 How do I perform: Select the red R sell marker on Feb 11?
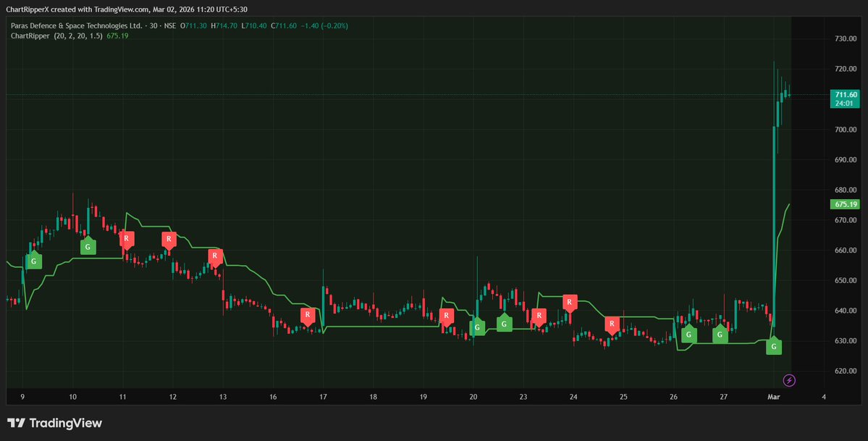pyautogui.click(x=127, y=238)
